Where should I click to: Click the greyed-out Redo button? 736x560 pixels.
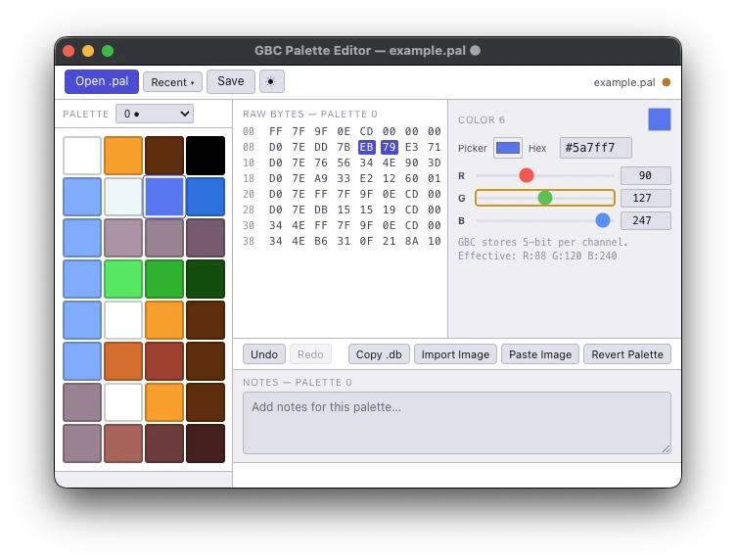(310, 354)
